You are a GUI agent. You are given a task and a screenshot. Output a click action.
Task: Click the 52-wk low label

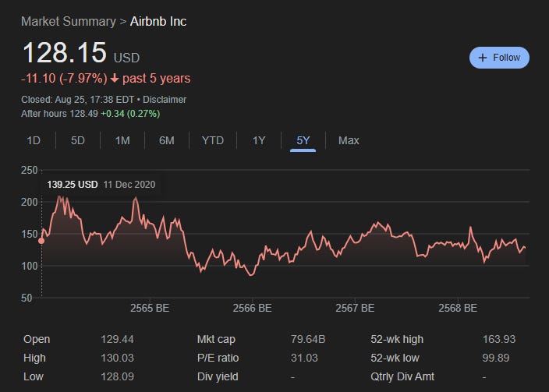click(395, 358)
